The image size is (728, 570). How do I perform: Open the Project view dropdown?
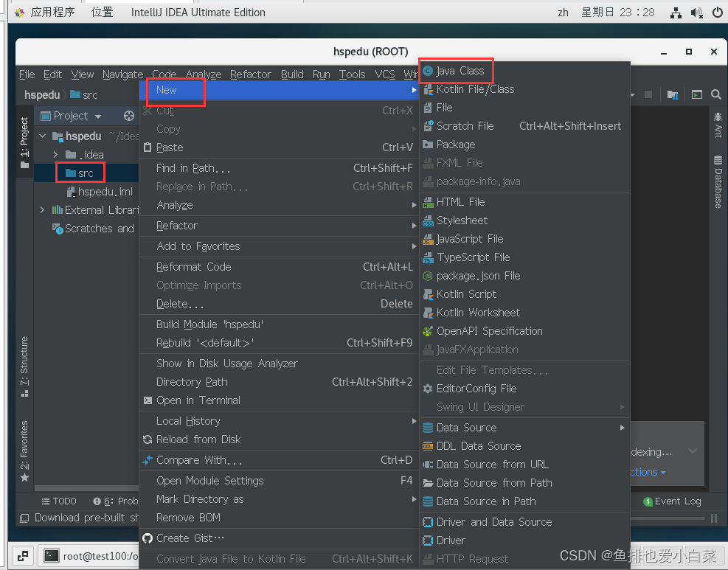[x=98, y=116]
